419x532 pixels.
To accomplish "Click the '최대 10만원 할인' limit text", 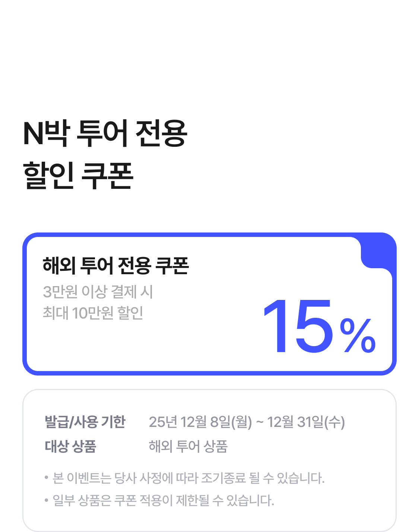I will tap(93, 313).
